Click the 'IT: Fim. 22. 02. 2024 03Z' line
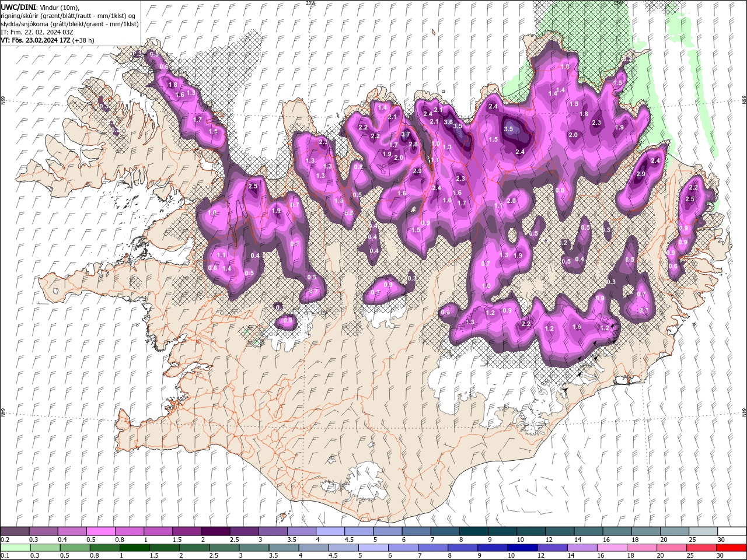The height and width of the screenshot is (560, 747). [x=37, y=32]
